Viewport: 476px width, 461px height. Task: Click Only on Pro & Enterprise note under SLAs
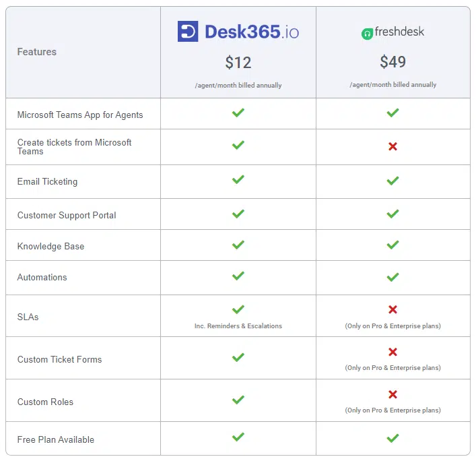pos(393,326)
